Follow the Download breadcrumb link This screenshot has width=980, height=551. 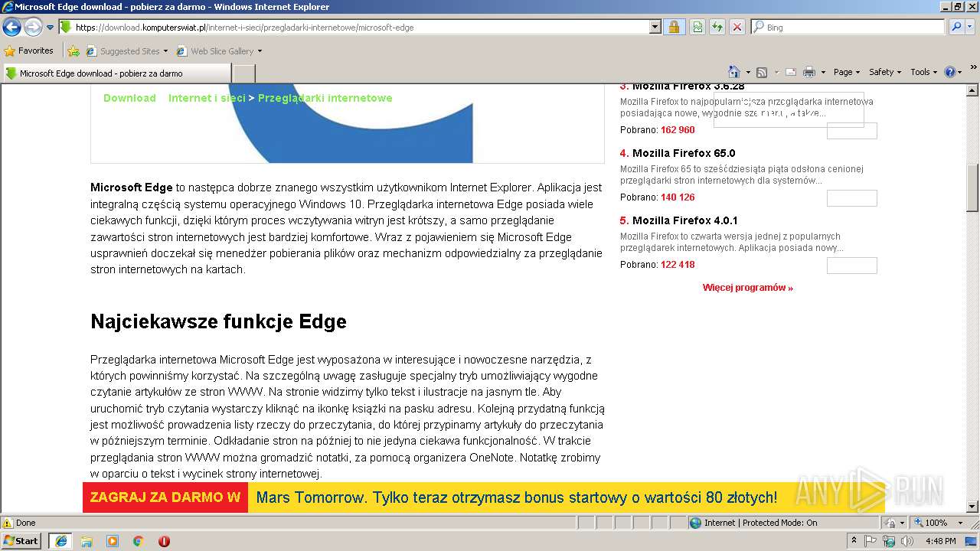[129, 98]
